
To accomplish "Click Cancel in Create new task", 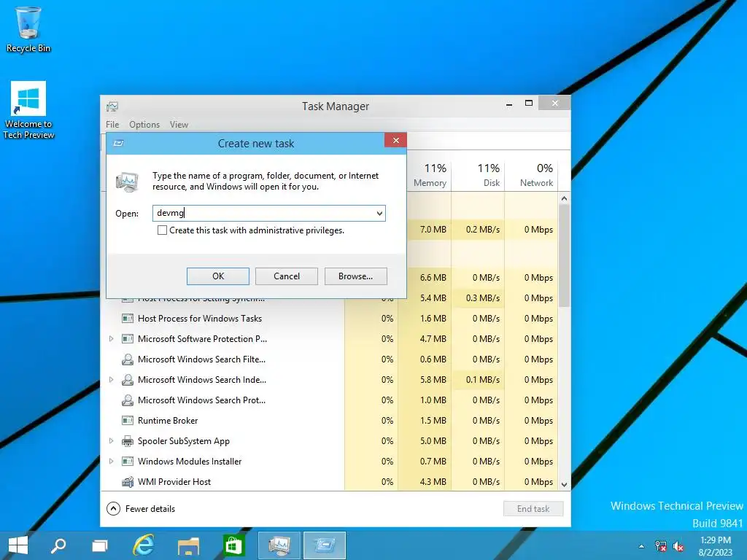I will click(286, 276).
